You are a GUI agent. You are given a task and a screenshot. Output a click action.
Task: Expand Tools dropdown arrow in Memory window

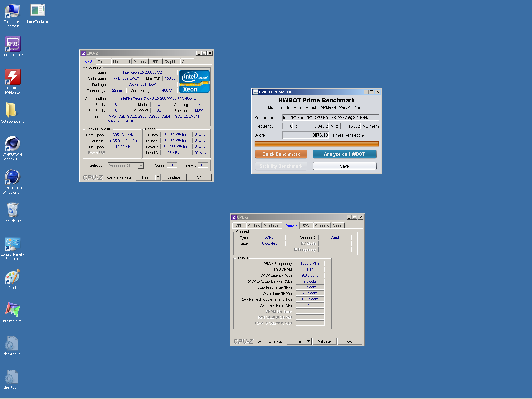click(x=309, y=341)
